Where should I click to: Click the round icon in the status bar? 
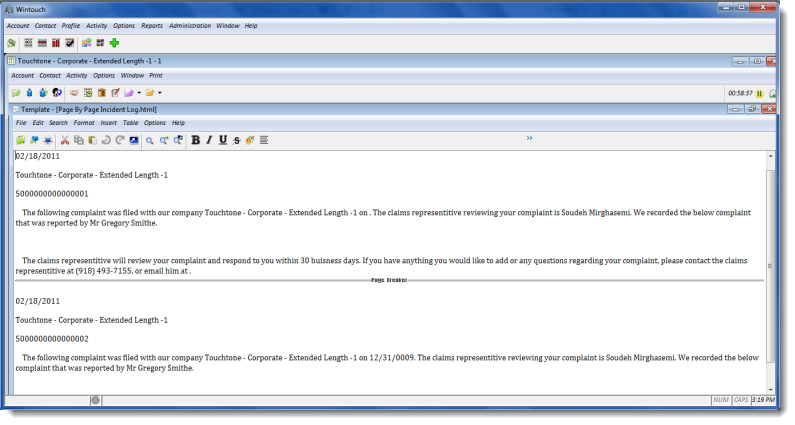(x=95, y=400)
